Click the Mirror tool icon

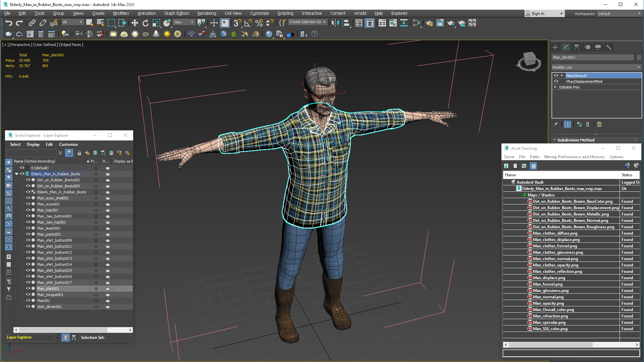[335, 23]
